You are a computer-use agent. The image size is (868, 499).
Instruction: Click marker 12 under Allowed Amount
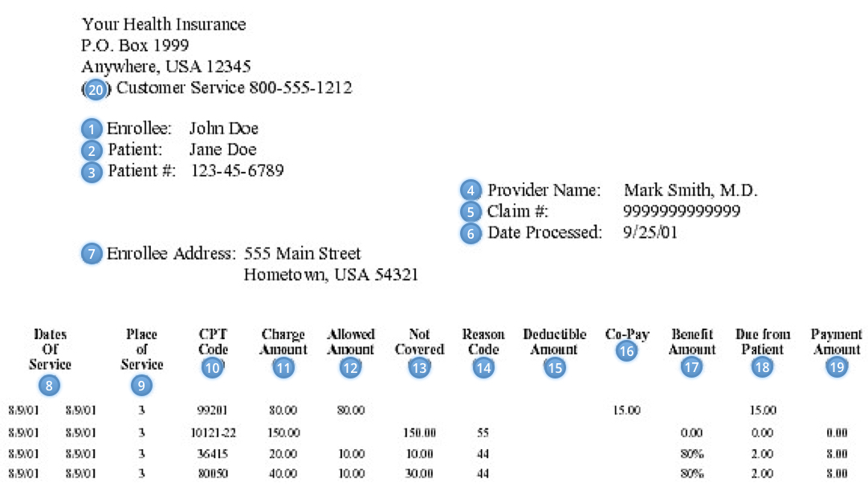tap(351, 368)
